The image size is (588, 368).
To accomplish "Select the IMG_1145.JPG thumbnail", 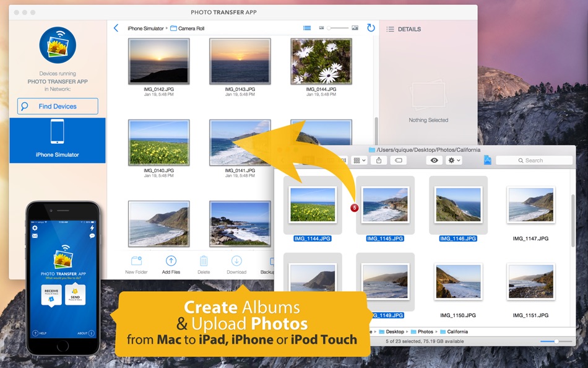I will pos(385,205).
